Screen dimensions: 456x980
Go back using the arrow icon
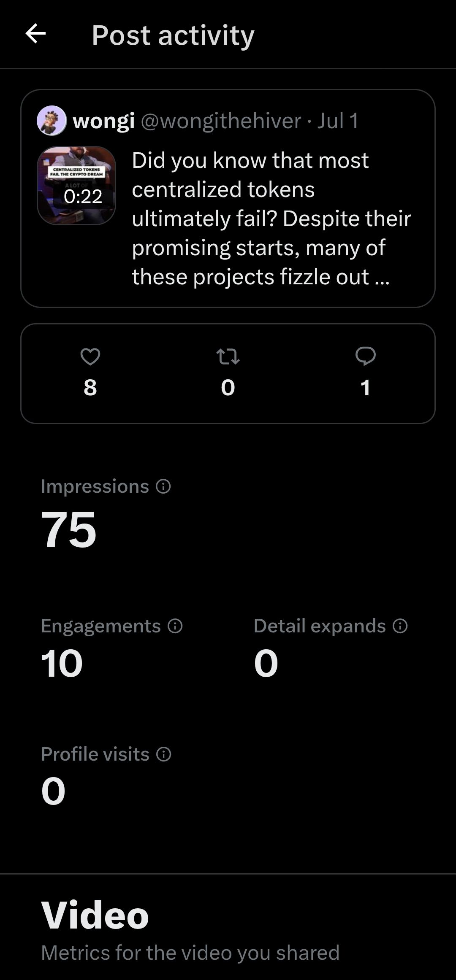[x=35, y=34]
